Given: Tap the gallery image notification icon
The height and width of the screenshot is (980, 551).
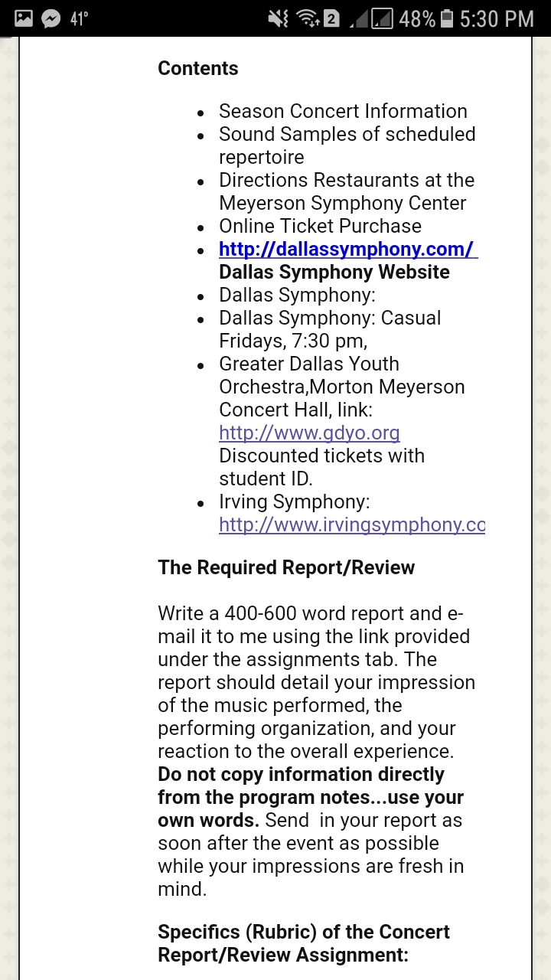Looking at the screenshot, I should pos(24,18).
